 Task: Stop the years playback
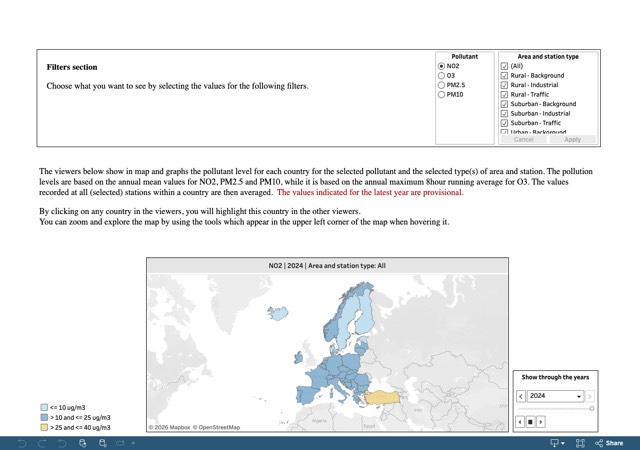coord(530,422)
